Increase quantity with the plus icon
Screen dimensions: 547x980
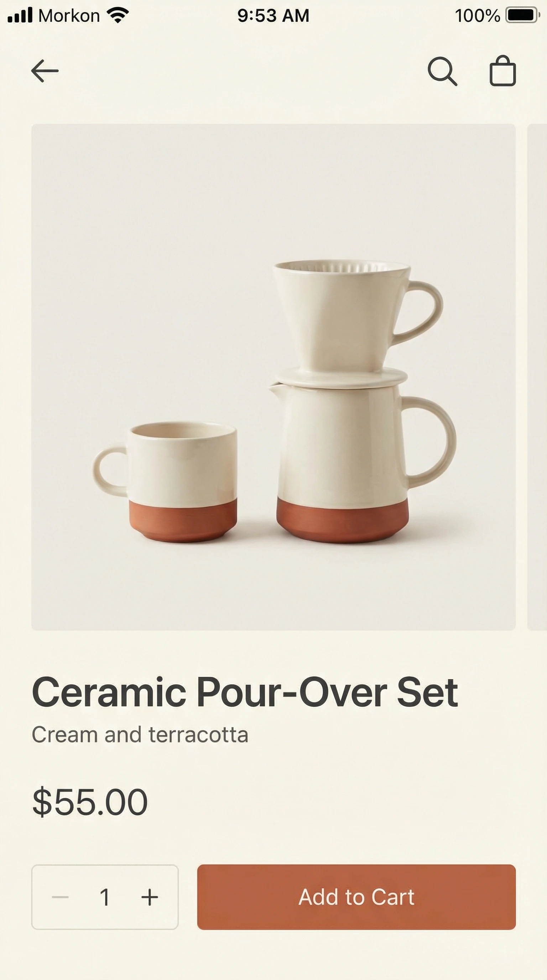pyautogui.click(x=150, y=897)
